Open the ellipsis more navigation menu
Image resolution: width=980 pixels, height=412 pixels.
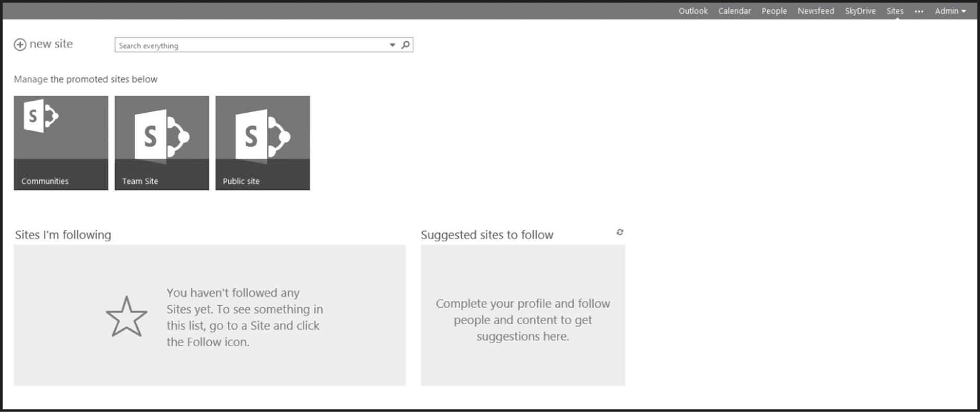(919, 11)
